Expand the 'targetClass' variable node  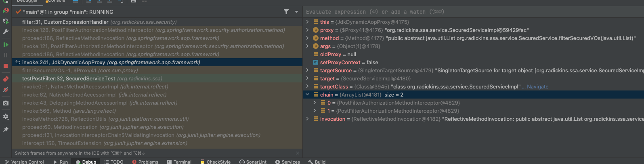(x=307, y=86)
